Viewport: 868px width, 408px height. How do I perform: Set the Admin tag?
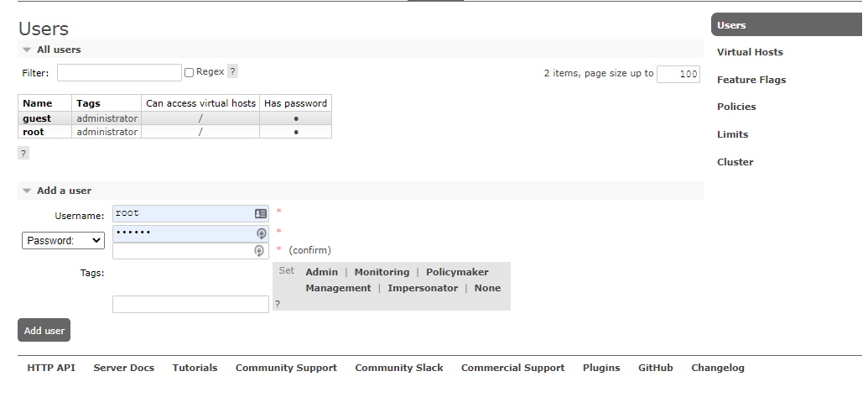[322, 272]
